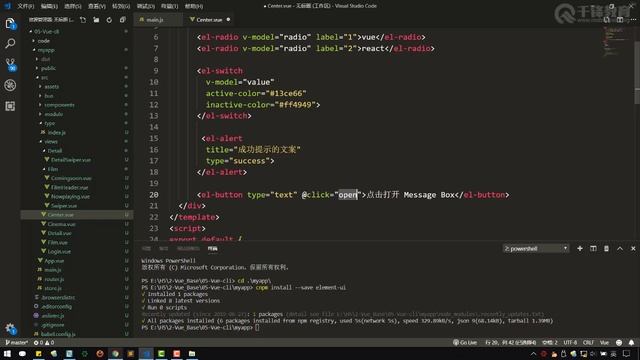Split the editor to the right
The width and height of the screenshot is (640, 360).
[620, 20]
